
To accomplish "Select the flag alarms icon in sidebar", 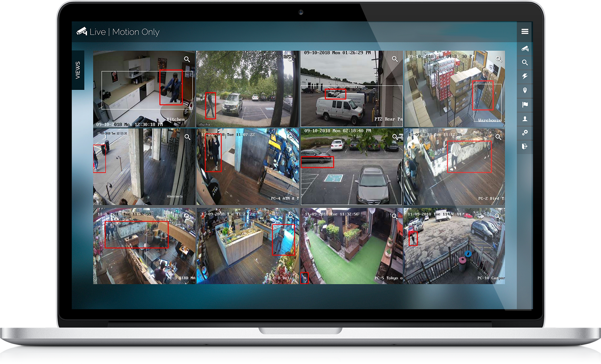I will (x=525, y=104).
